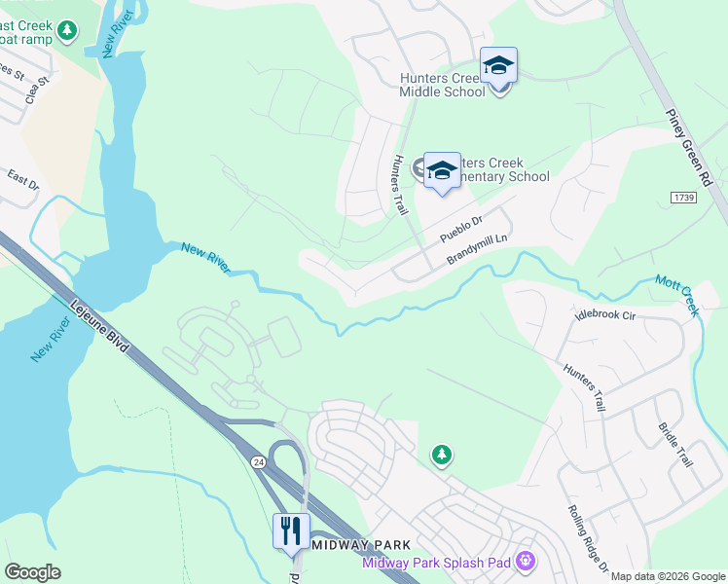728x584 pixels.
Task: Click the green park tree icon near Midway Park
Action: pyautogui.click(x=442, y=455)
